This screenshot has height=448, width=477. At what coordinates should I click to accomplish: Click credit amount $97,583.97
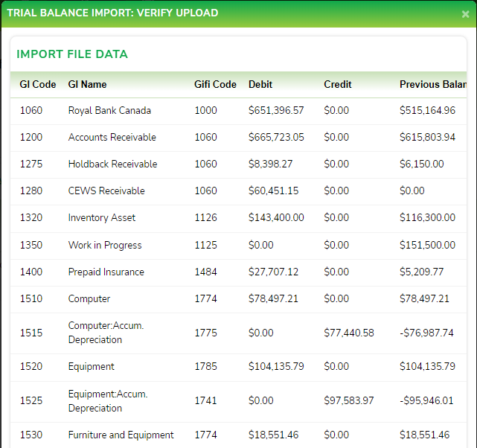pos(348,400)
